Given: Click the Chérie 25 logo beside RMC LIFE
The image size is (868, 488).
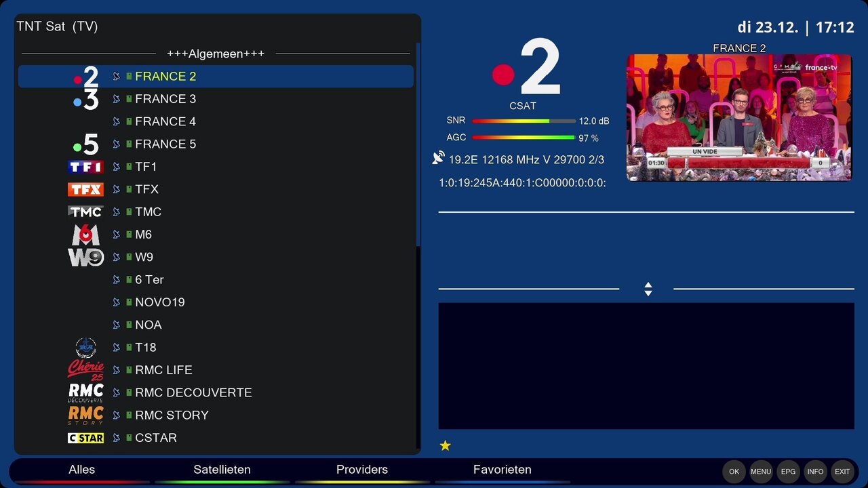Looking at the screenshot, I should click(x=86, y=370).
